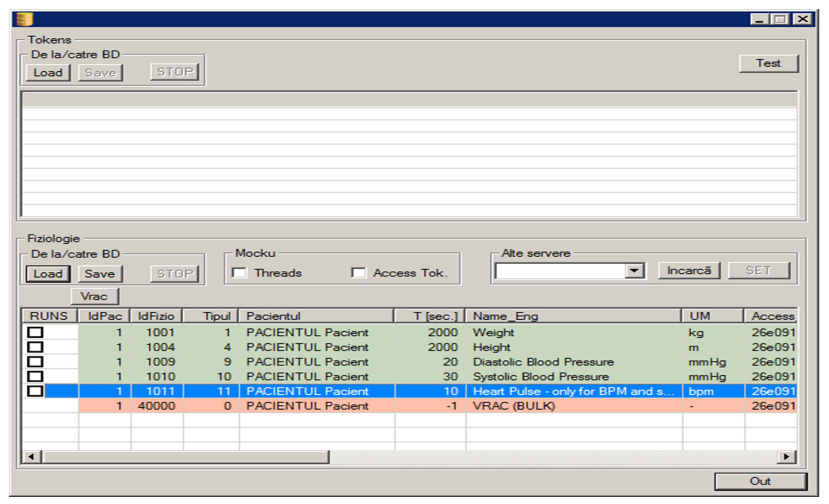Open the Alte servere dropdown arrow

coord(634,271)
